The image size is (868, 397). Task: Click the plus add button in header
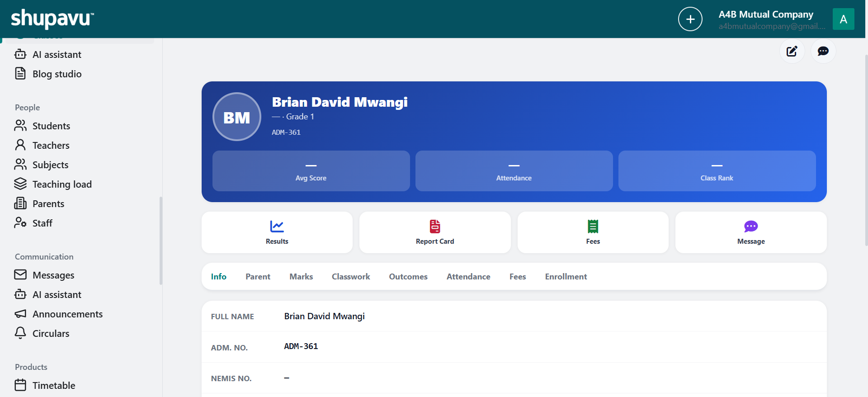tap(690, 19)
